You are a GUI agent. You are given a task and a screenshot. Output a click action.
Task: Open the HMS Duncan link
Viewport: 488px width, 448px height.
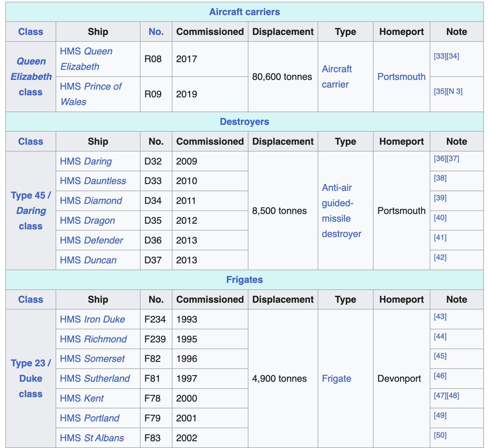point(88,260)
